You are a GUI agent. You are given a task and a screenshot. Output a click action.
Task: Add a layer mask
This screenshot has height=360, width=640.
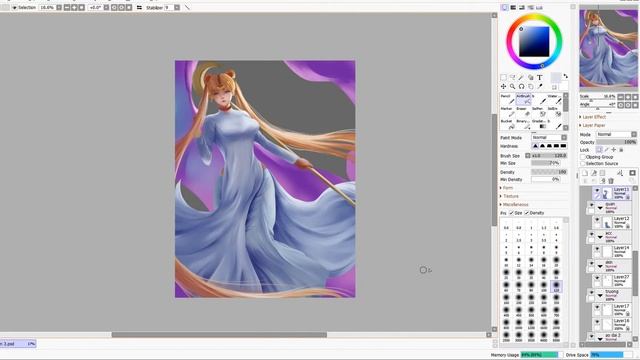coord(633,173)
